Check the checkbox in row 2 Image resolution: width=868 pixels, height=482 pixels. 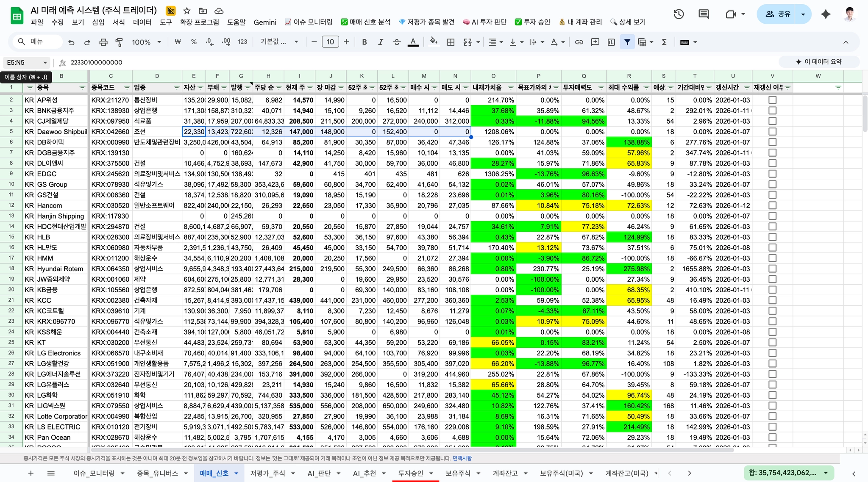click(x=772, y=100)
